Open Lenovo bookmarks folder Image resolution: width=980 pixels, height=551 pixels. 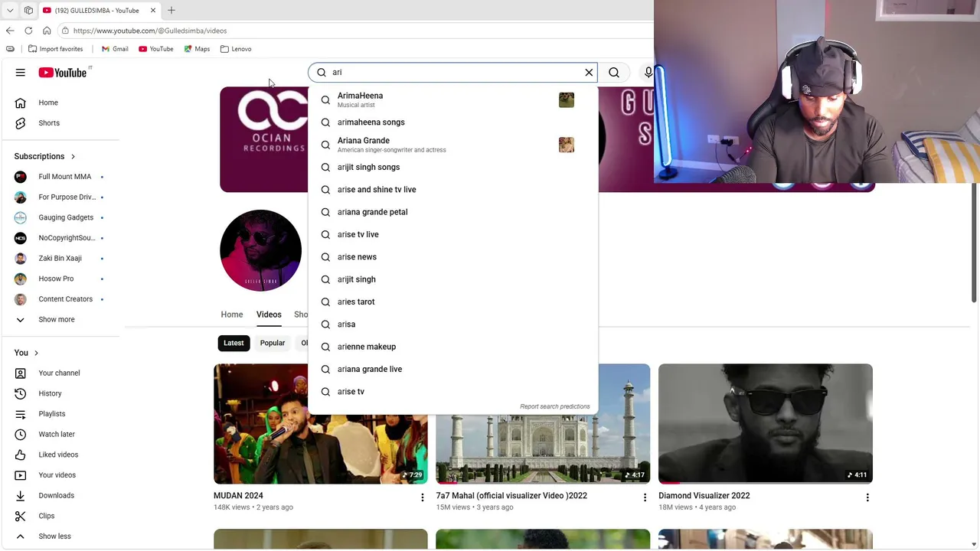pos(236,49)
